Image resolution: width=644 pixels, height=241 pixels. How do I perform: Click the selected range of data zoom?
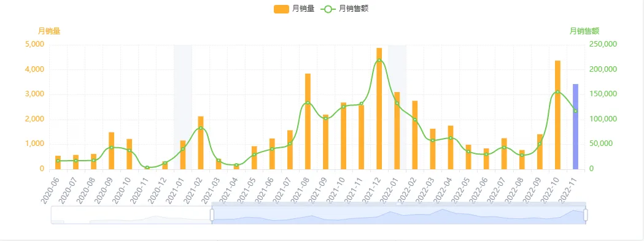coord(399,215)
